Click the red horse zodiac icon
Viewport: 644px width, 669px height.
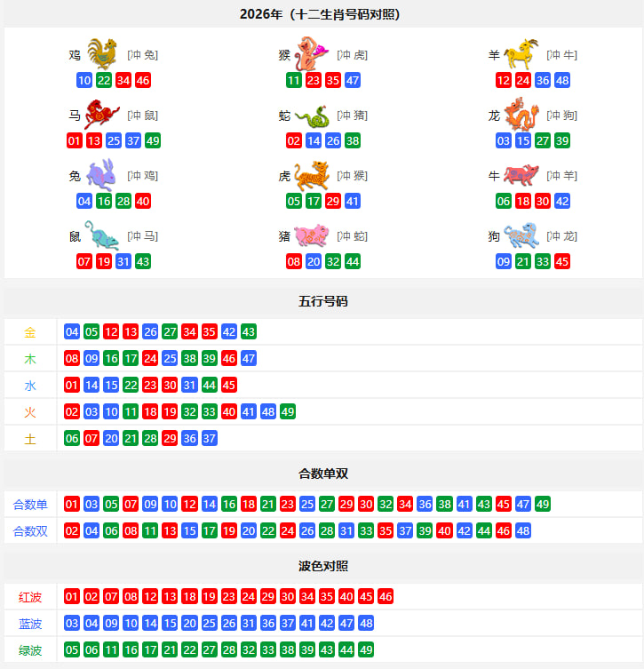(101, 115)
